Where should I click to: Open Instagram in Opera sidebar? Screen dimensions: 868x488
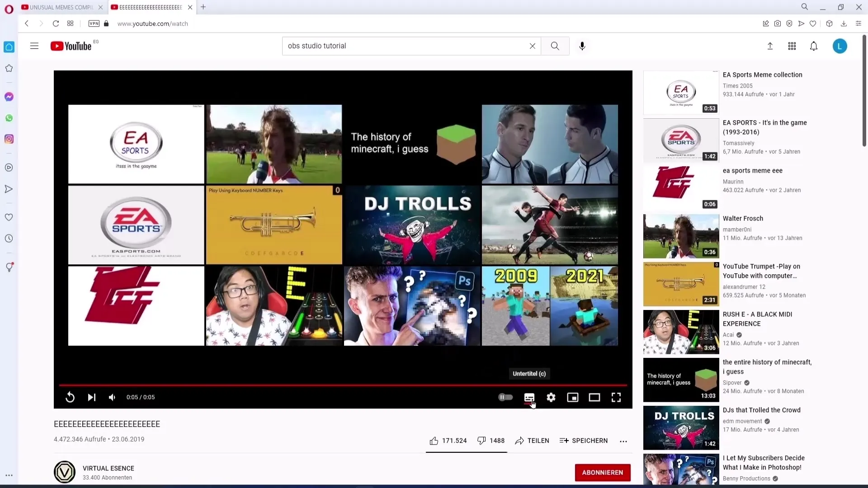click(9, 139)
